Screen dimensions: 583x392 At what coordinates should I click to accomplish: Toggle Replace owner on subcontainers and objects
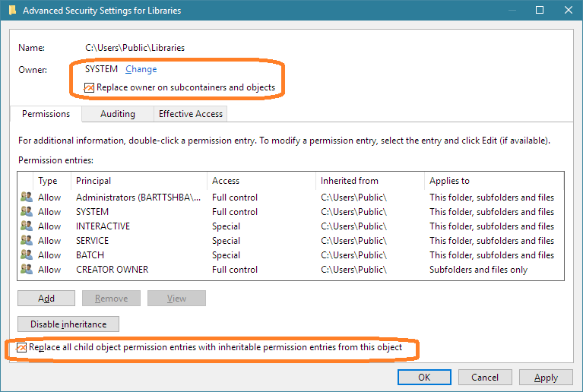pyautogui.click(x=89, y=87)
